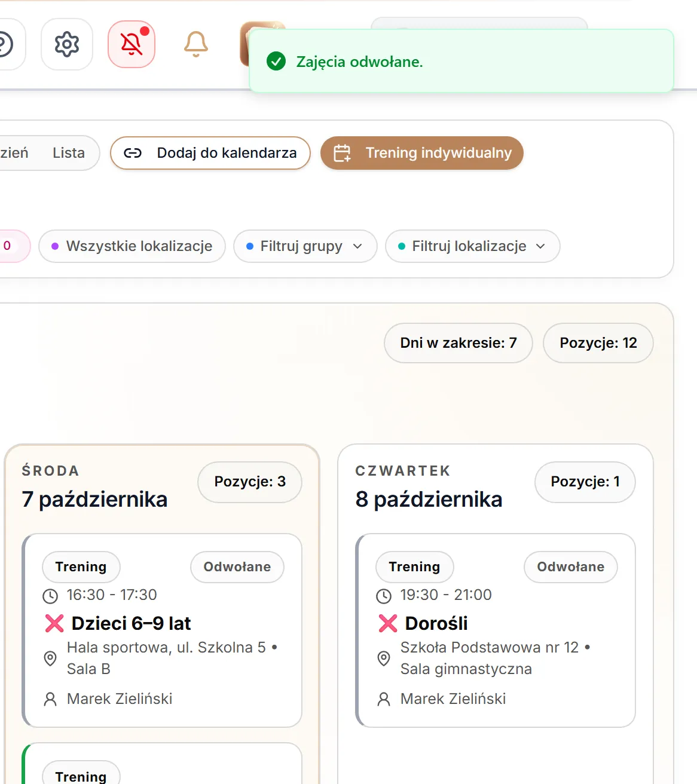
Task: Click the link icon in Dodaj do kalendarza
Action: [133, 153]
